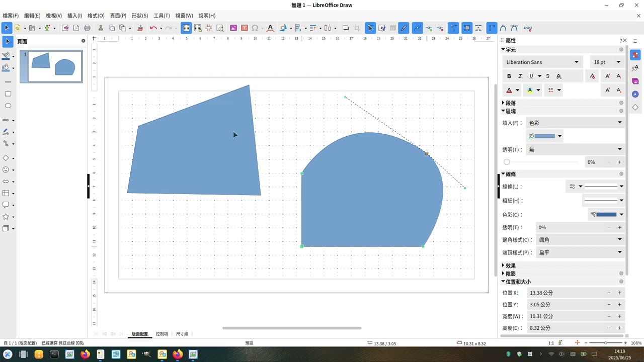Open the font name dropdown
This screenshot has width=644, height=362.
(x=577, y=62)
